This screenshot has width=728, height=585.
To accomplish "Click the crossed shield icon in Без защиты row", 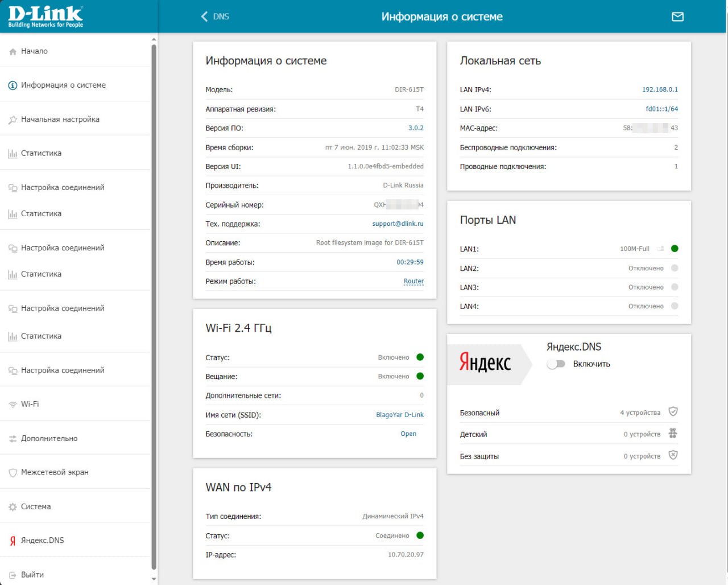I will (673, 455).
